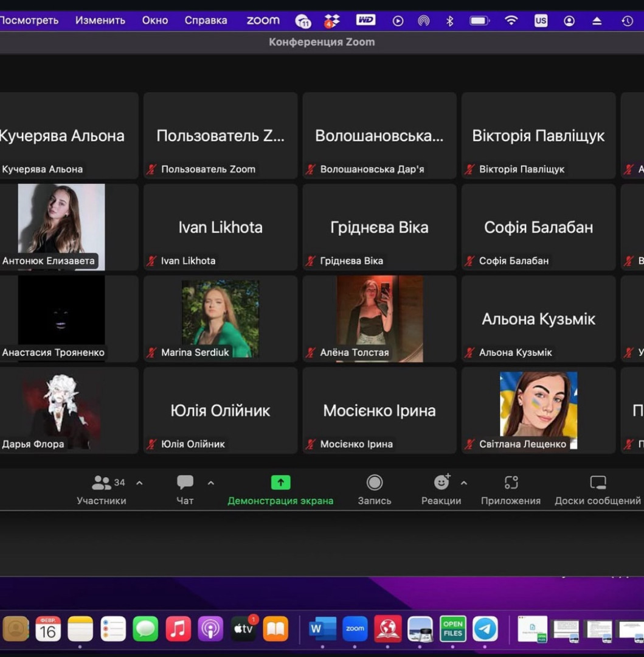Toggle Bluetooth from the menu bar icon
Viewport: 644px width, 657px height.
click(x=450, y=21)
